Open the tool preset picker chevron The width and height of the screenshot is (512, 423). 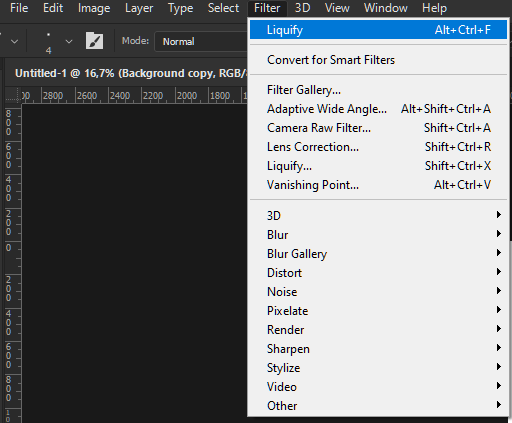[x=14, y=41]
